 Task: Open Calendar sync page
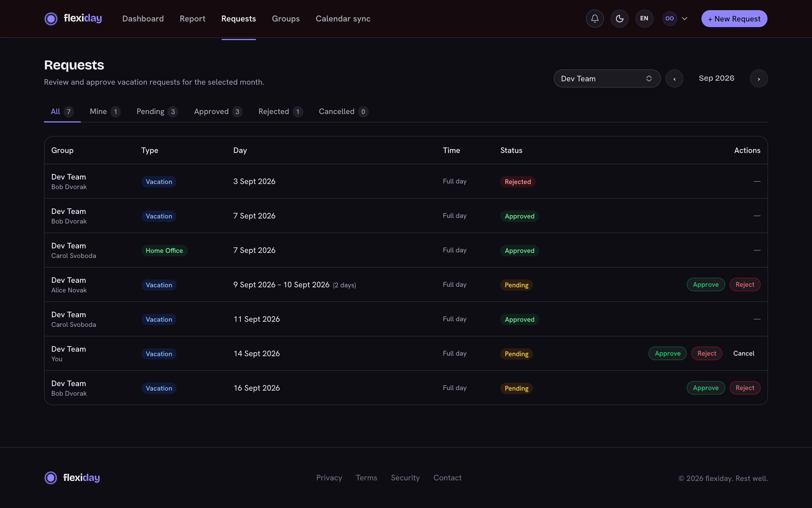click(x=343, y=18)
